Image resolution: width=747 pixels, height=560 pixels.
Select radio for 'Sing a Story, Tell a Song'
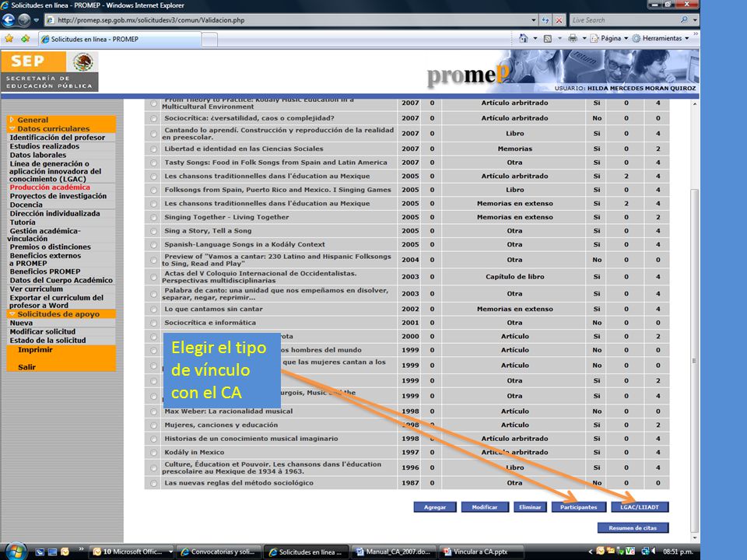[153, 232]
